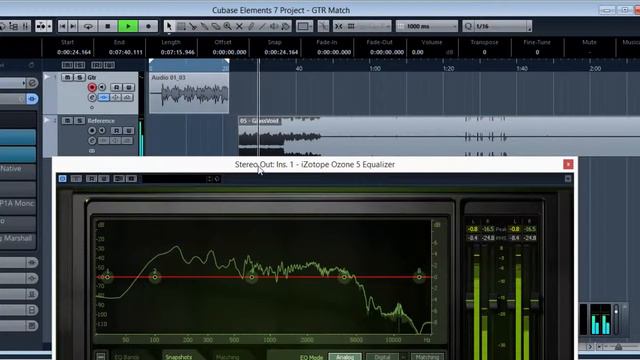Go to previous marker button
The height and width of the screenshot is (360, 640).
pos(62,26)
